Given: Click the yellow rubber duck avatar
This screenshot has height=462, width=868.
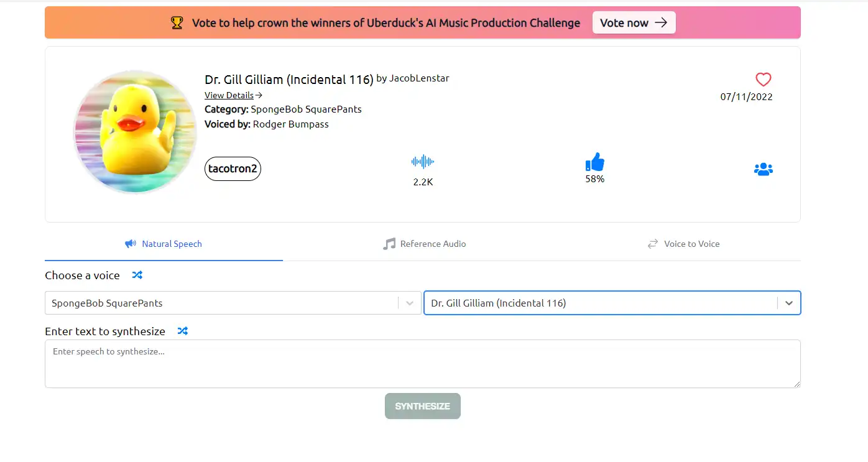Looking at the screenshot, I should 135,132.
